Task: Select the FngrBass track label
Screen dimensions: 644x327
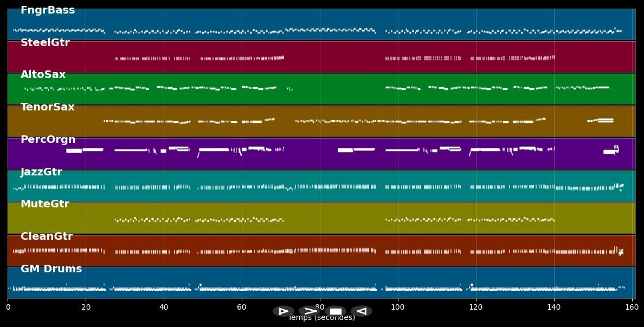Action: [x=48, y=10]
